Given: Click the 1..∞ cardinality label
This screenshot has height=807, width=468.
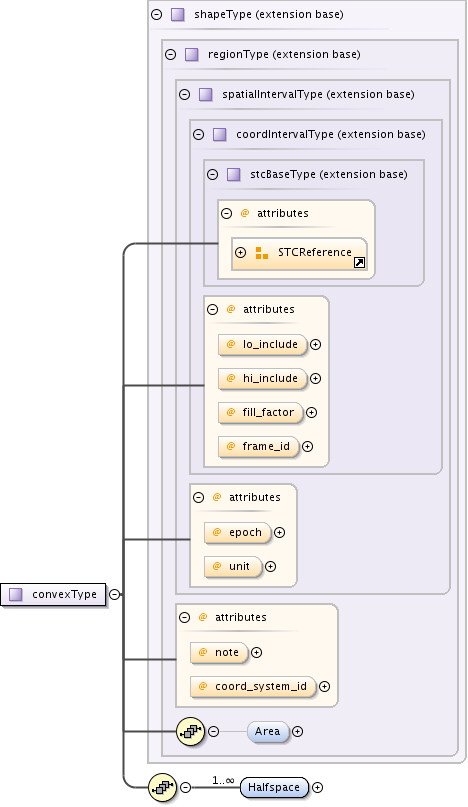Looking at the screenshot, I should point(223,780).
